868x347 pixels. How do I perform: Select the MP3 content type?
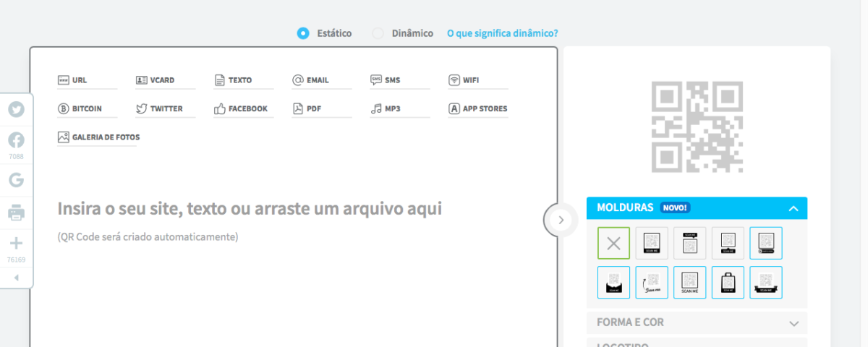coord(399,108)
